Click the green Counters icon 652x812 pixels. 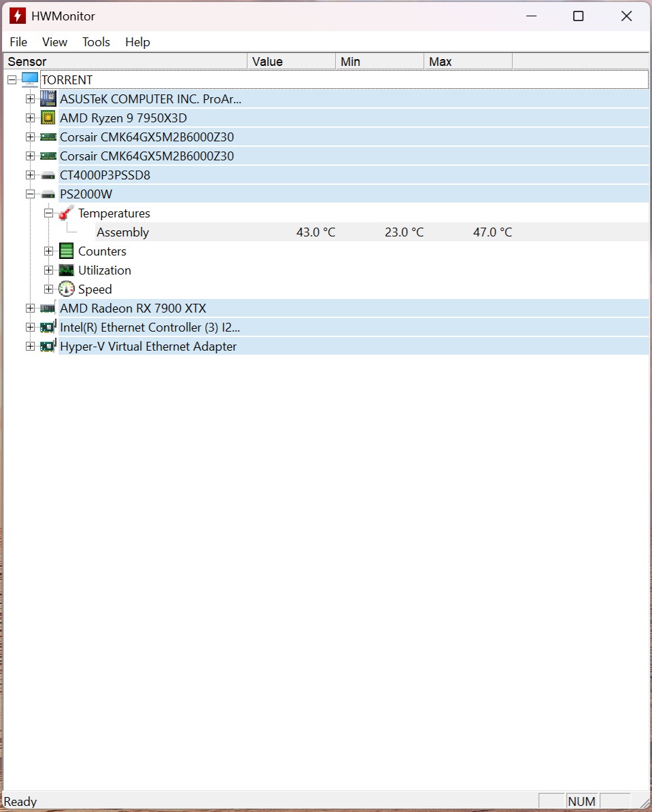point(66,251)
